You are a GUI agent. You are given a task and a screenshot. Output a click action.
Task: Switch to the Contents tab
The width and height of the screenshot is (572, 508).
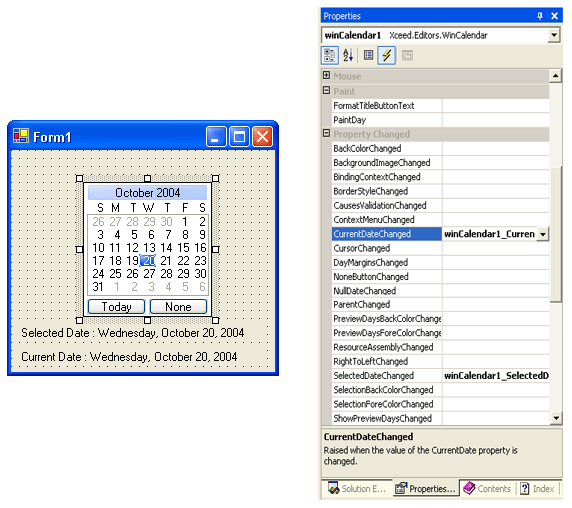487,488
